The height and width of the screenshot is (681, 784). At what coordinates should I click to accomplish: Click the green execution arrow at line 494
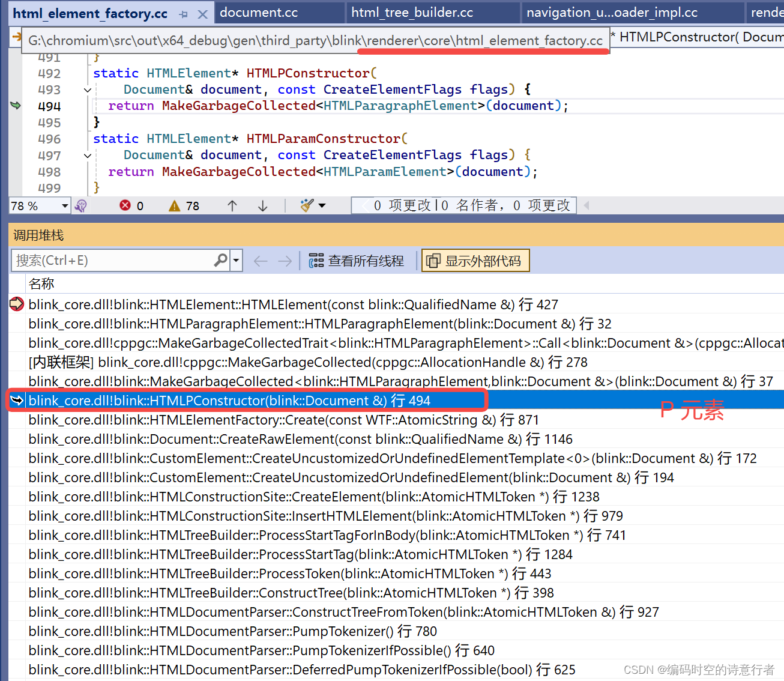point(16,106)
